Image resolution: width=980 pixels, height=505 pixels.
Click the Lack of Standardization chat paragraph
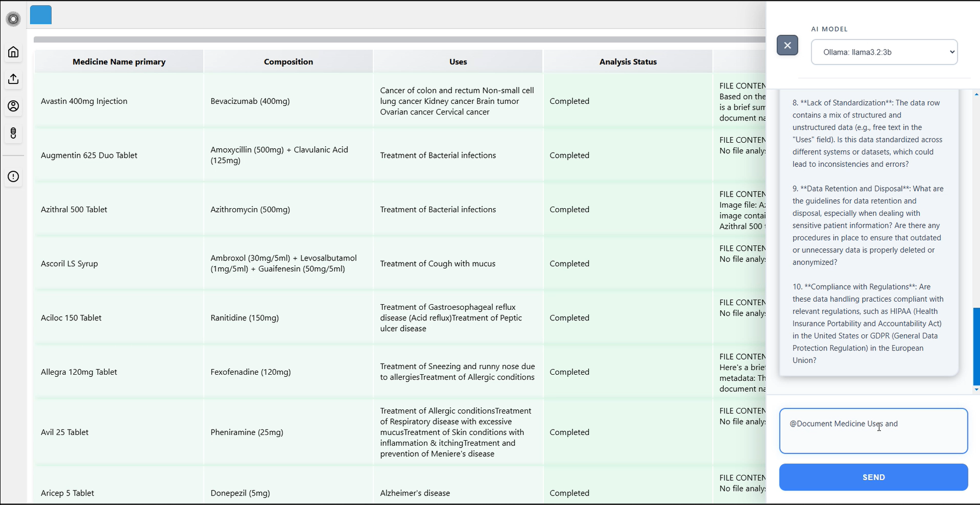868,133
